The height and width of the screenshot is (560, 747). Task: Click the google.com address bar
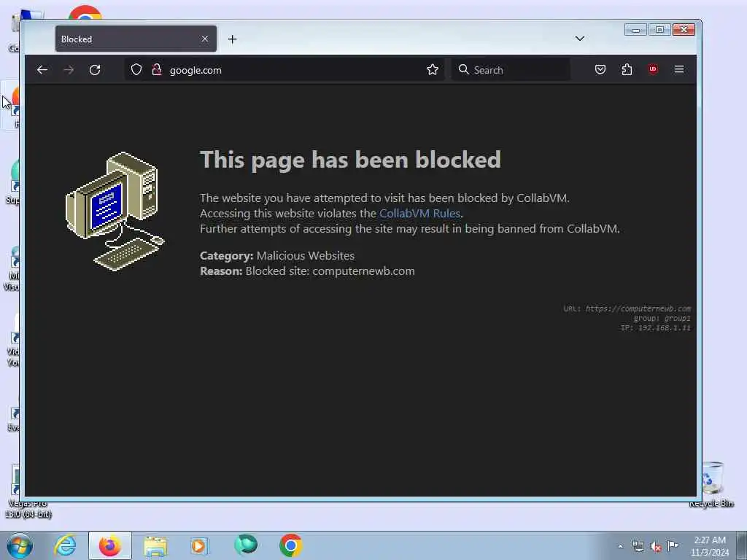coord(285,70)
